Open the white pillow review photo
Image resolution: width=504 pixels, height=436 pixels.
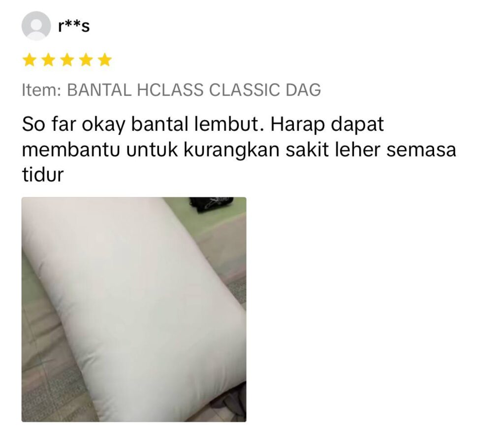(x=134, y=310)
